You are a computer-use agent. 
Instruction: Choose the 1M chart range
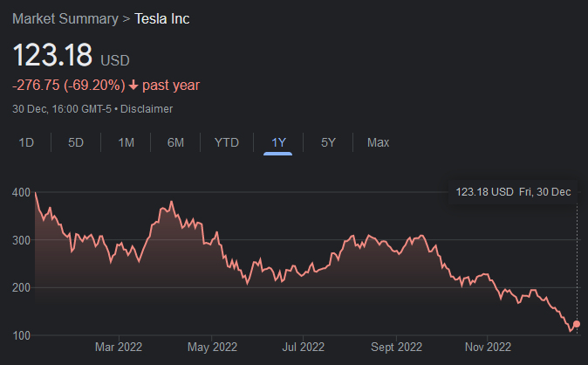point(126,142)
